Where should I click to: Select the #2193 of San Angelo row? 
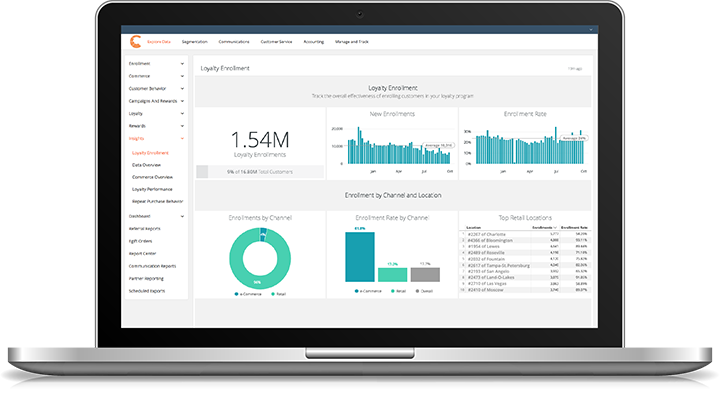click(x=524, y=272)
